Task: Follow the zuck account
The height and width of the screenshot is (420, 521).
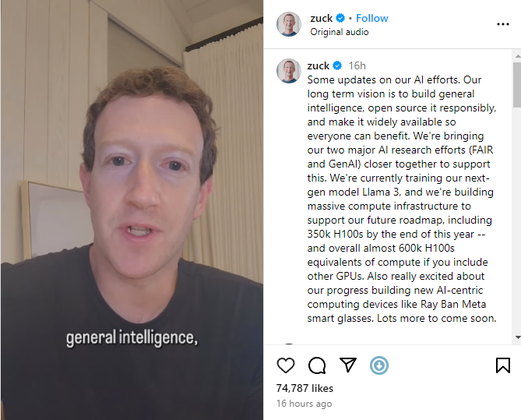Action: [x=371, y=18]
